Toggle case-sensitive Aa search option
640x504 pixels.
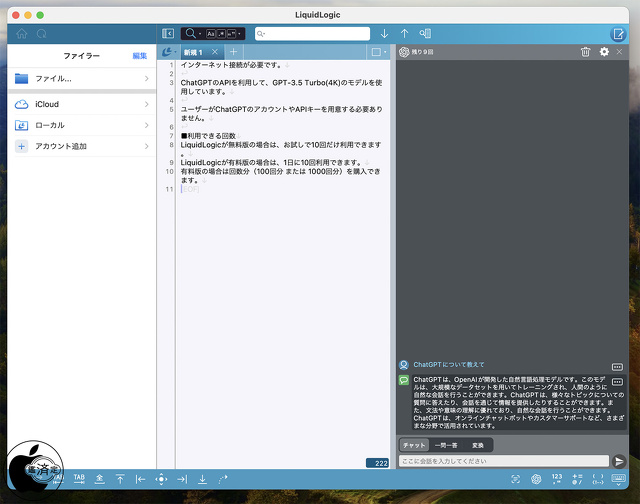point(211,34)
